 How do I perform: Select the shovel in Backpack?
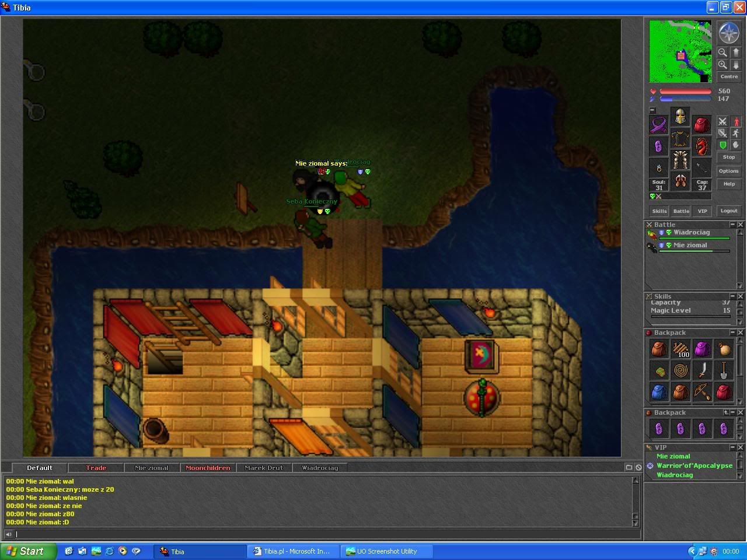point(724,370)
